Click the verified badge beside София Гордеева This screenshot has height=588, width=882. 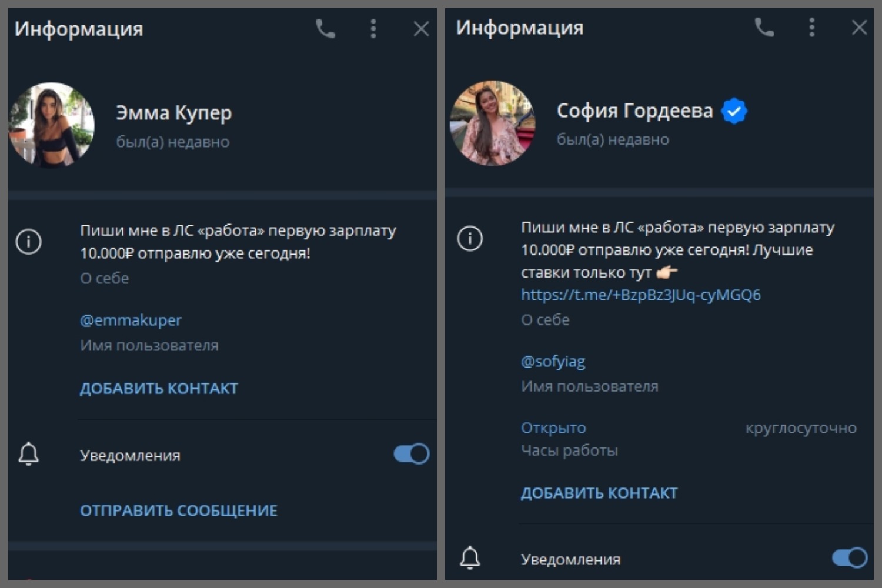[734, 111]
